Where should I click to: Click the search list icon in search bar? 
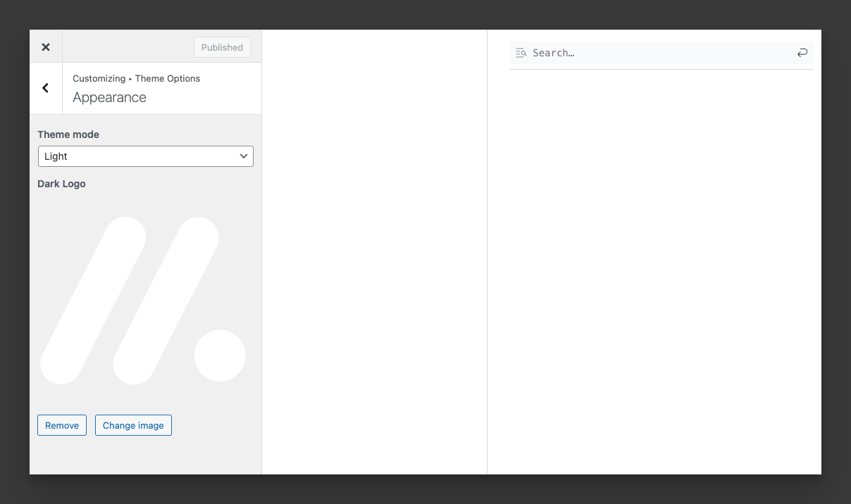tap(521, 53)
